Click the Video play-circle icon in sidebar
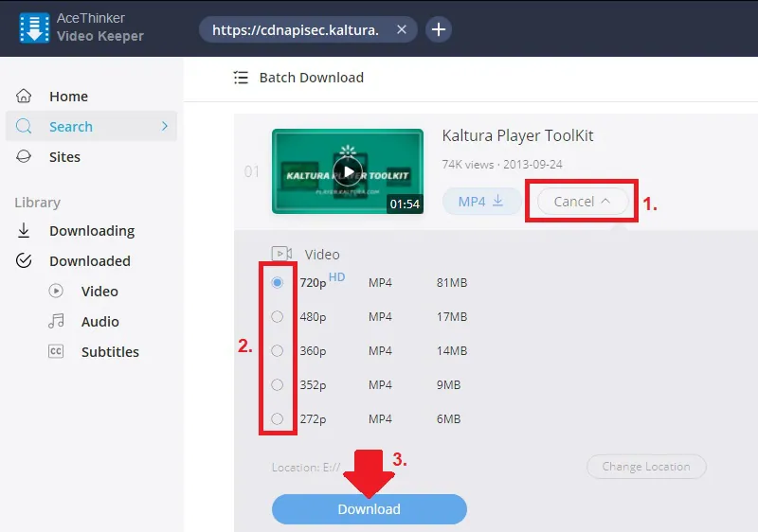Image resolution: width=758 pixels, height=532 pixels. (x=56, y=292)
